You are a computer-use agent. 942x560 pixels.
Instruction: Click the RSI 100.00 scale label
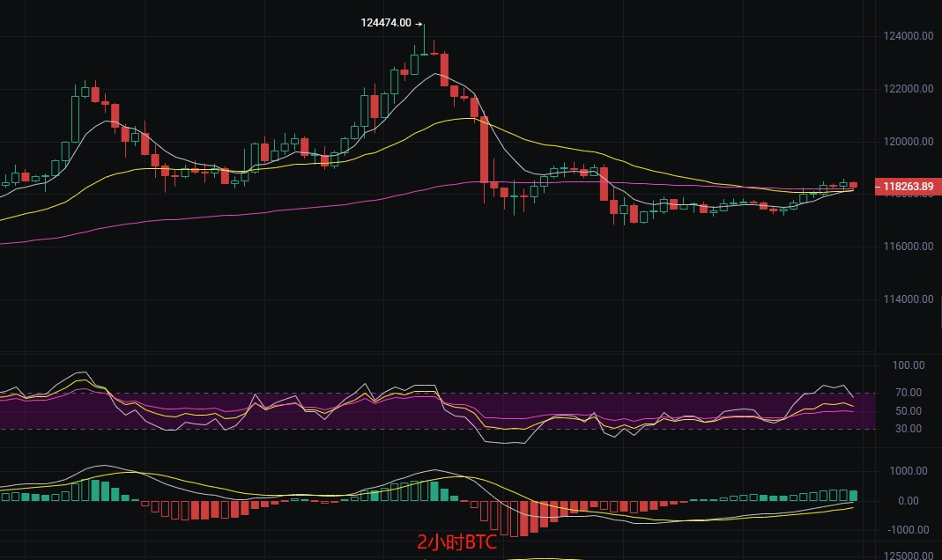(x=909, y=365)
